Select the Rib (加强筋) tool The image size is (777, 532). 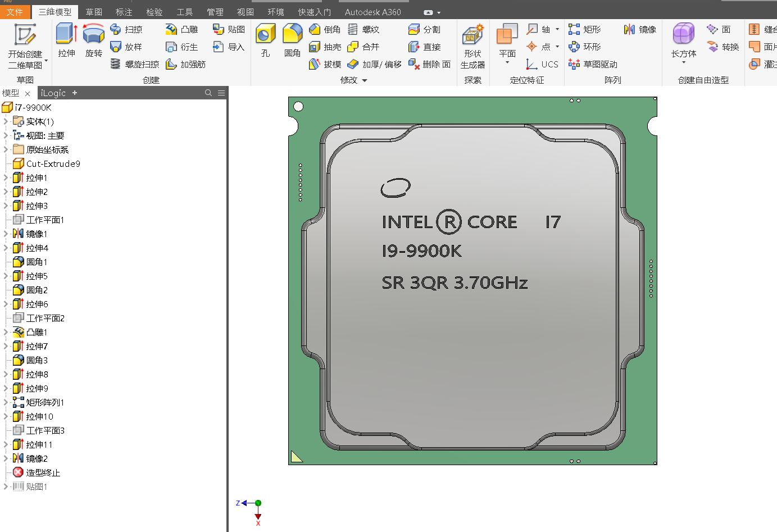point(186,64)
